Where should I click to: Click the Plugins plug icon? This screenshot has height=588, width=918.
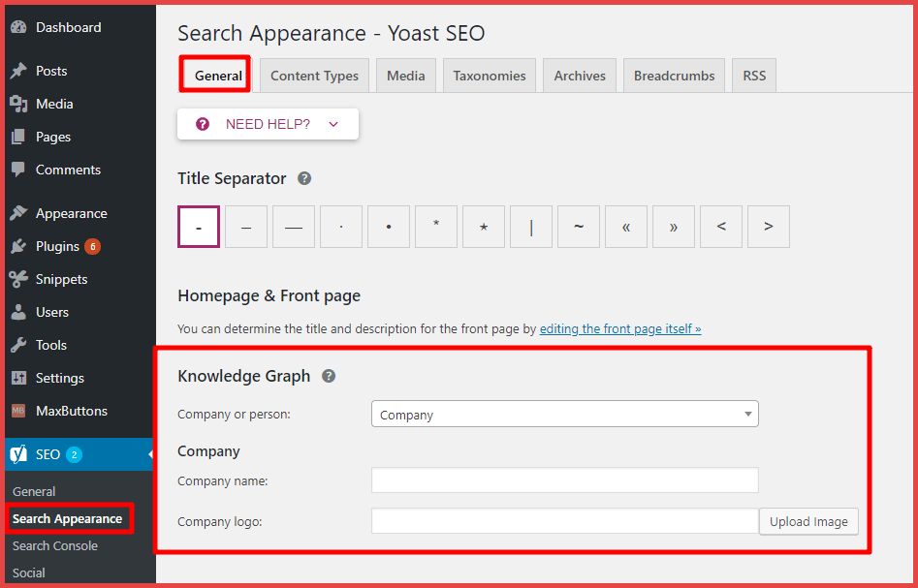[x=18, y=246]
